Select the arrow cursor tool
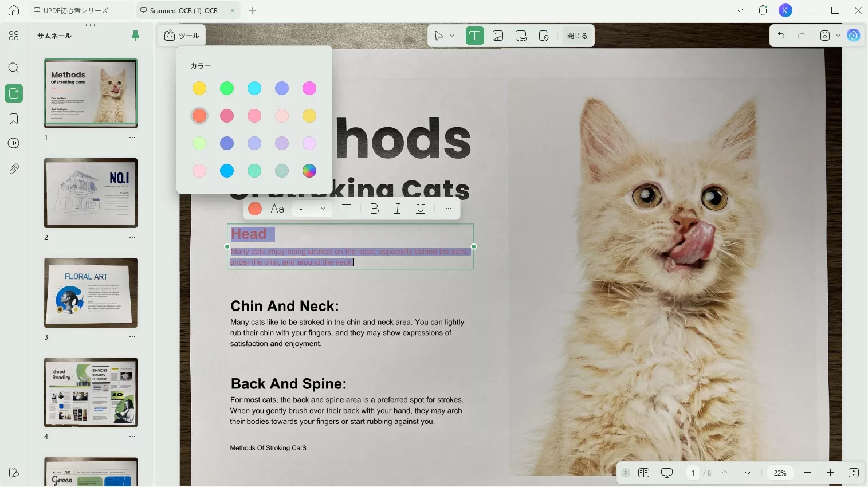This screenshot has width=868, height=487. (439, 36)
